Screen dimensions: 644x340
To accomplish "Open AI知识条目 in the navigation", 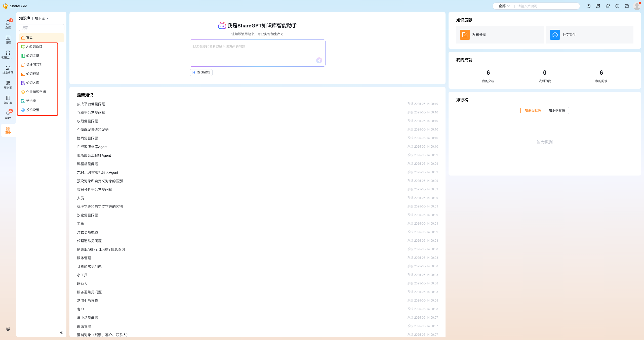I will point(34,47).
